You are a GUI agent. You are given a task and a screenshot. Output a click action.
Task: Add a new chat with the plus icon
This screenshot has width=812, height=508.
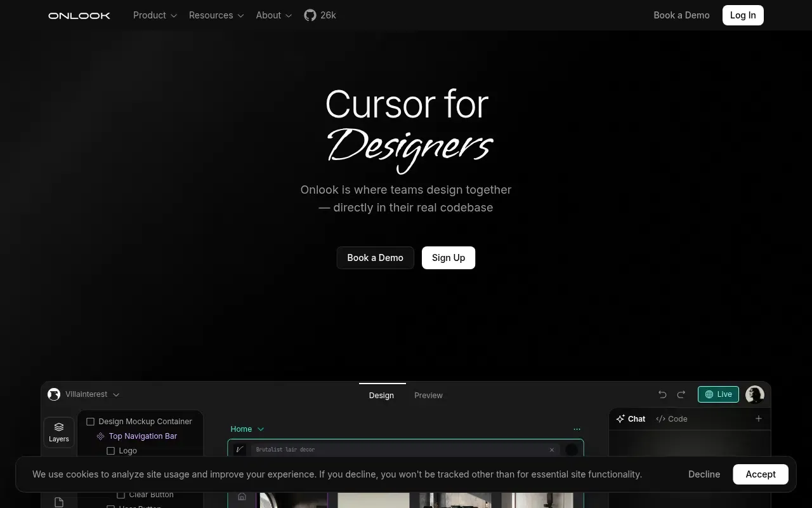click(x=758, y=418)
